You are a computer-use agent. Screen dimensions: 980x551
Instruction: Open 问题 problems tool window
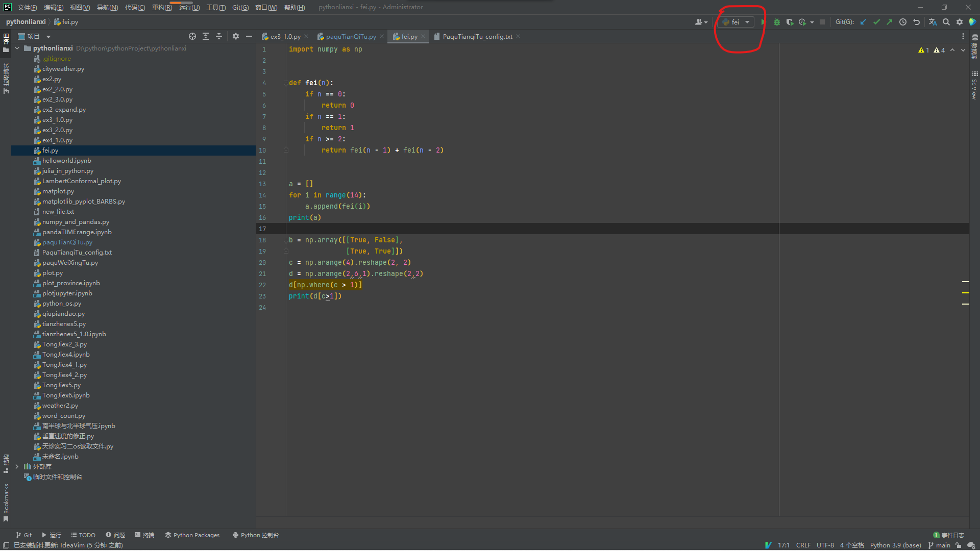(115, 535)
